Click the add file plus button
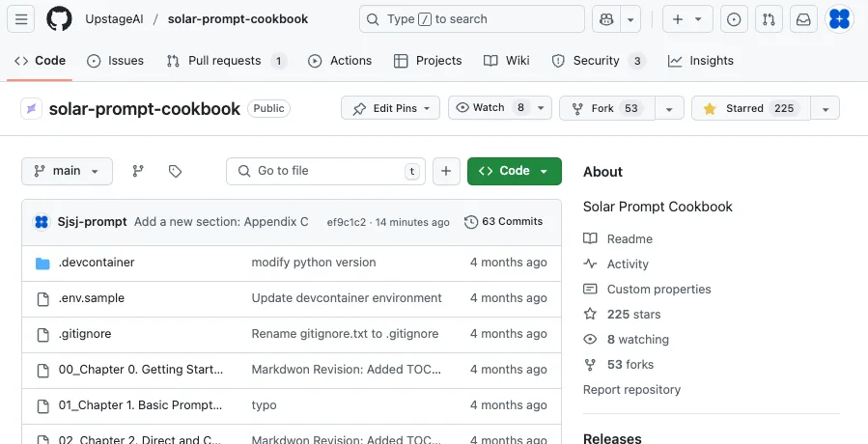Viewport: 868px width, 444px height. pyautogui.click(x=445, y=171)
